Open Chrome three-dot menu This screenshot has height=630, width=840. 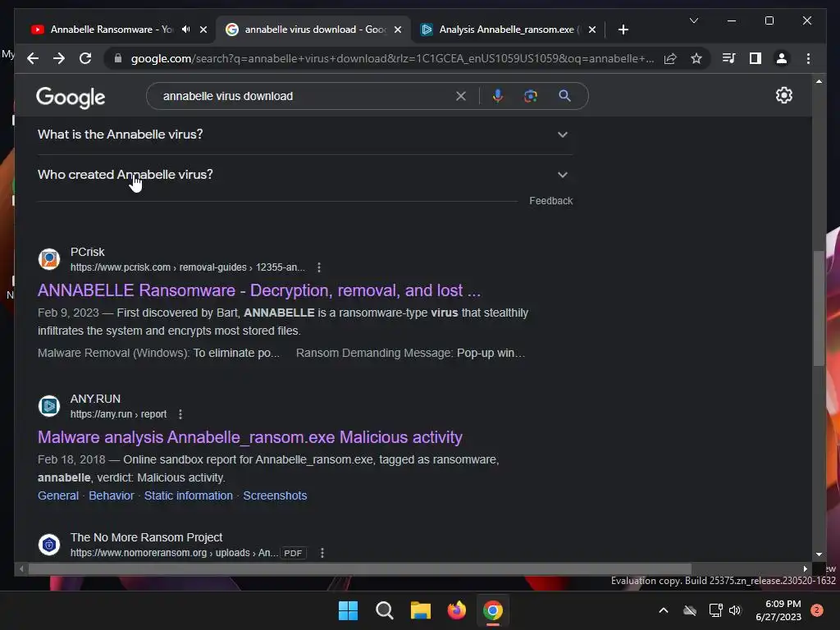tap(808, 58)
